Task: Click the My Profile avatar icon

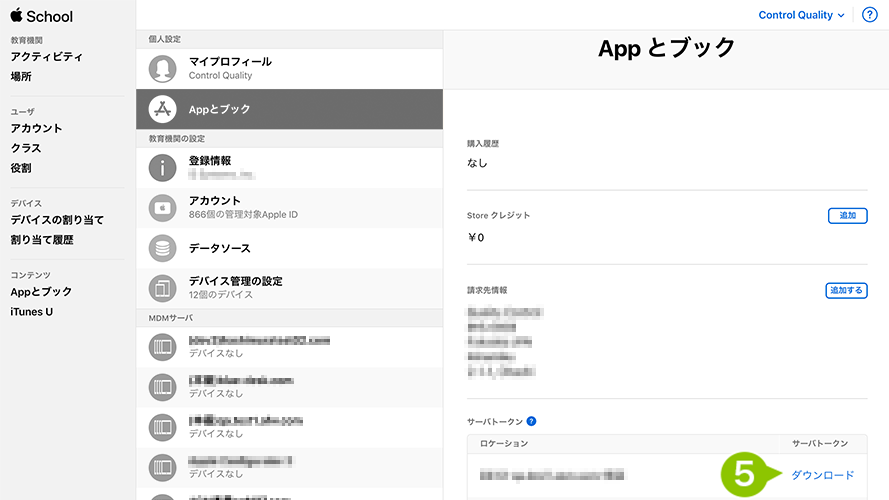Action: tap(162, 69)
